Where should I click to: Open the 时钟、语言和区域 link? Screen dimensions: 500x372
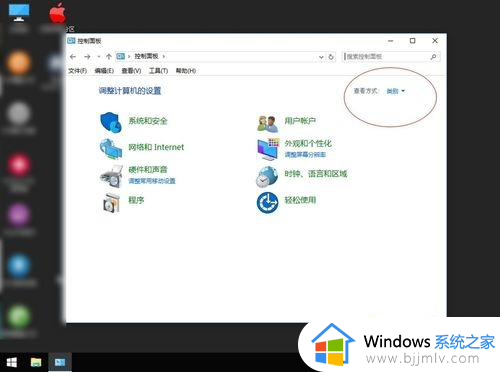click(316, 173)
